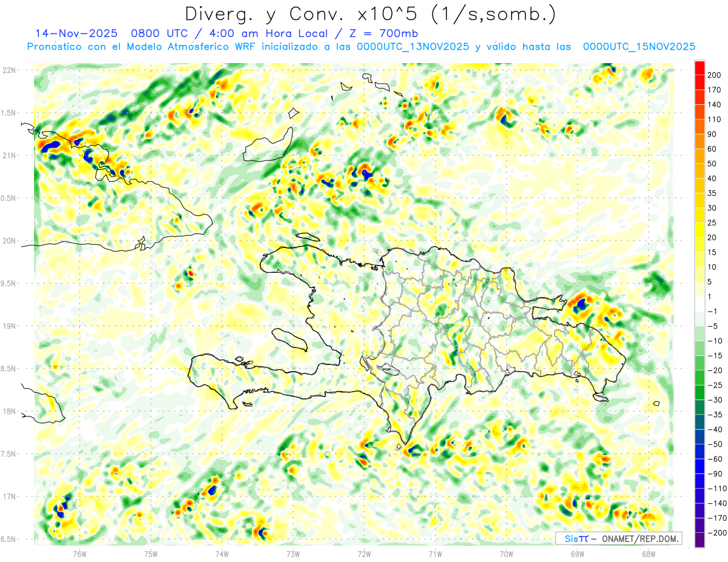Click the 19N latitude label
Image resolution: width=728 pixels, height=562 pixels.
9,326
